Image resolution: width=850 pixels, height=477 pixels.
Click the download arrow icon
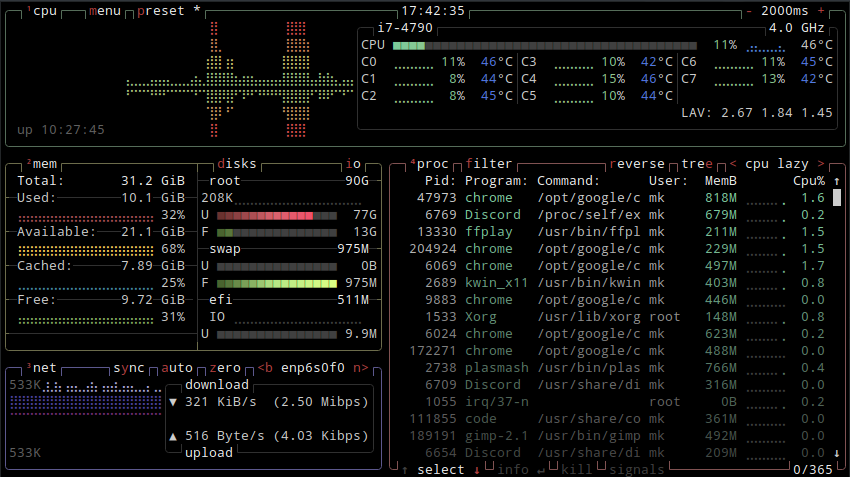tap(173, 402)
